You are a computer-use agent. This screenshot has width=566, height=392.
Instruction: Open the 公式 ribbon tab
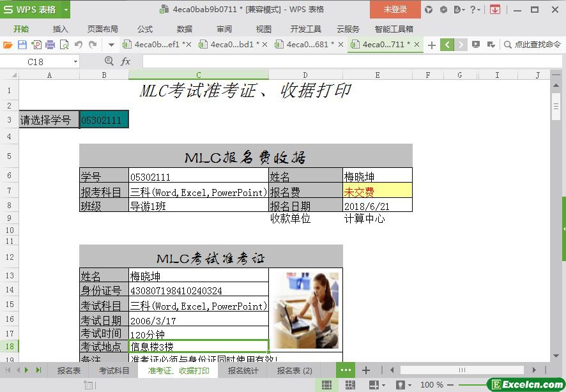pyautogui.click(x=145, y=29)
